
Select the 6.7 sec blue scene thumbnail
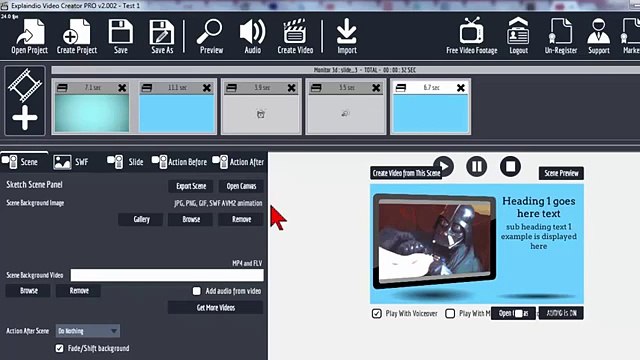[x=431, y=113]
